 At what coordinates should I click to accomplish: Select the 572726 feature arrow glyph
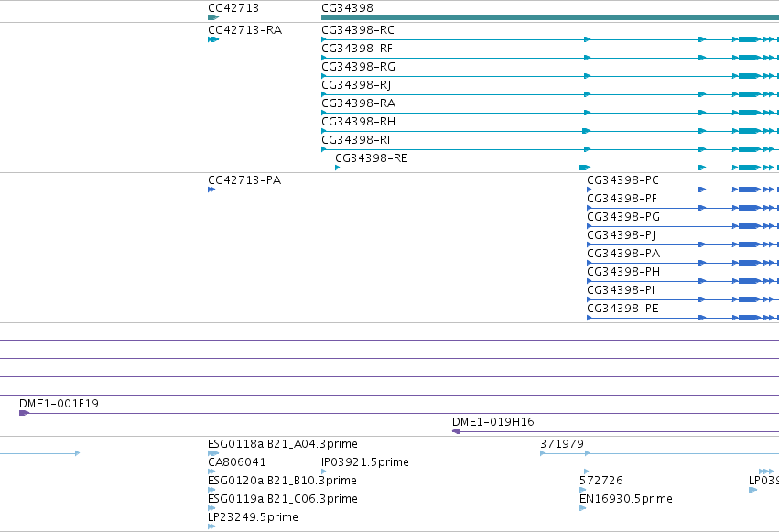pos(583,490)
